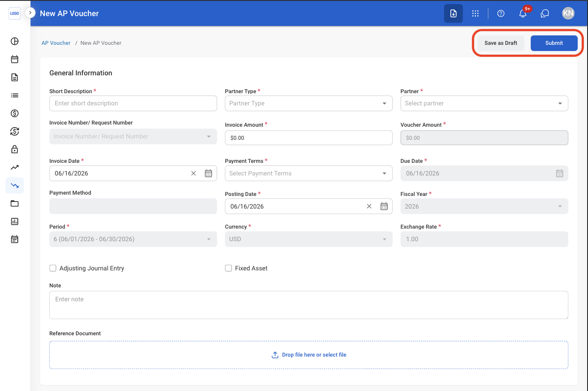Image resolution: width=588 pixels, height=391 pixels.
Task: Go to AP Voucher breadcrumb link
Action: click(56, 43)
